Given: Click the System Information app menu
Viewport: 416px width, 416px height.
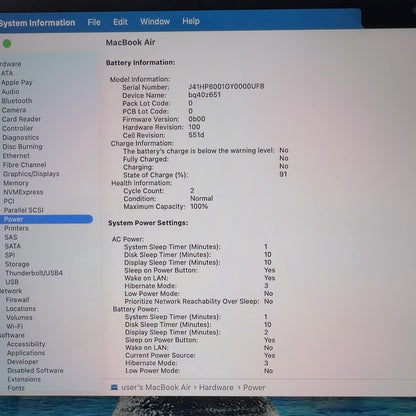Looking at the screenshot, I should (37, 23).
